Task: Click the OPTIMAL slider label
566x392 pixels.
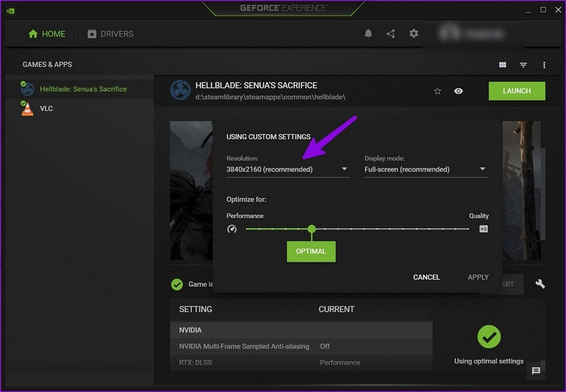Action: (x=311, y=251)
